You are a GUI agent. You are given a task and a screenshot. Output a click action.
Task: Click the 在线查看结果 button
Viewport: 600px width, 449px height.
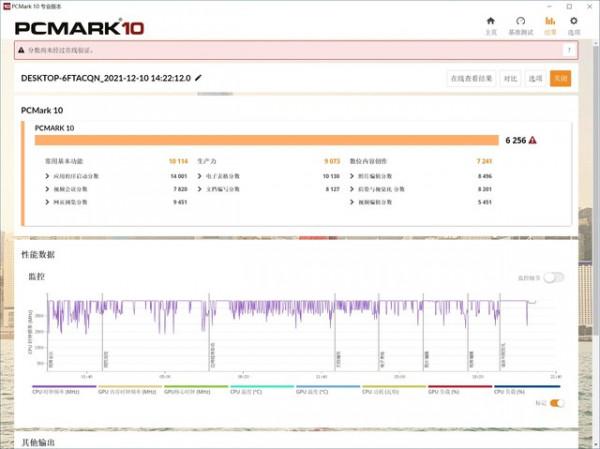coord(471,78)
